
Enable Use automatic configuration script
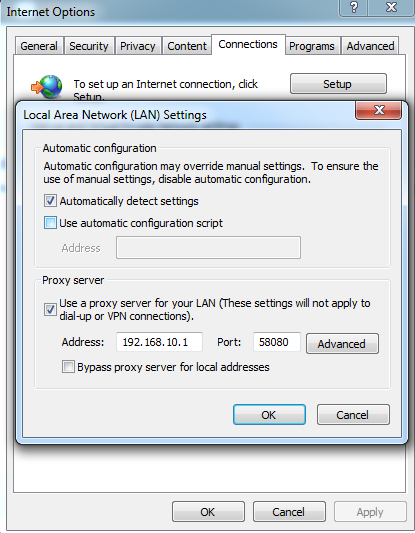(x=50, y=223)
